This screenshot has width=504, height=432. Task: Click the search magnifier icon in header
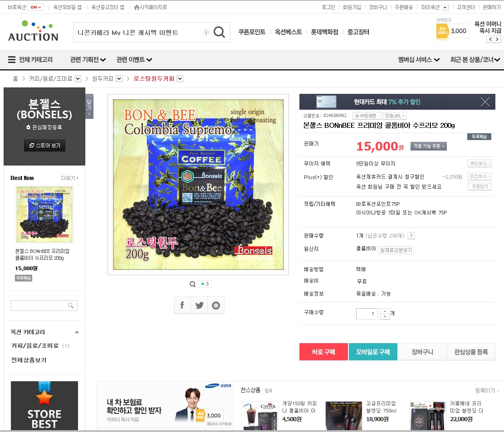219,32
